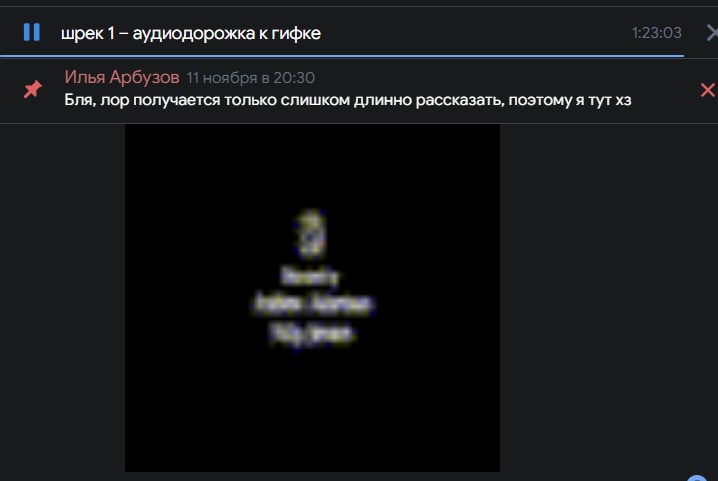Click the timestamp 11 ноября в 20:30
Screen dimensions: 718x481
point(250,78)
